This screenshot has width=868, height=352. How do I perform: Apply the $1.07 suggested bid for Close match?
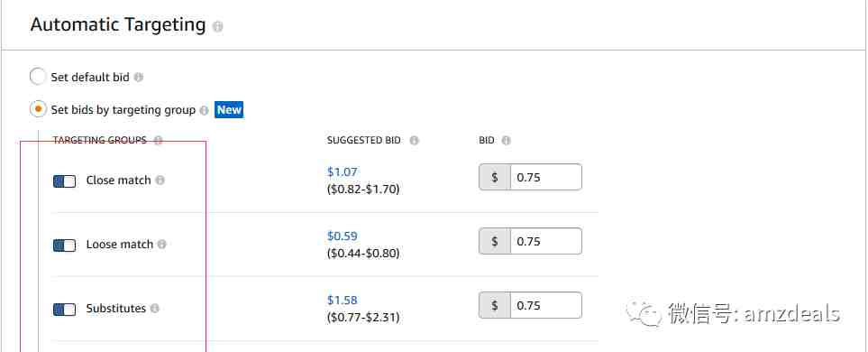pyautogui.click(x=343, y=171)
